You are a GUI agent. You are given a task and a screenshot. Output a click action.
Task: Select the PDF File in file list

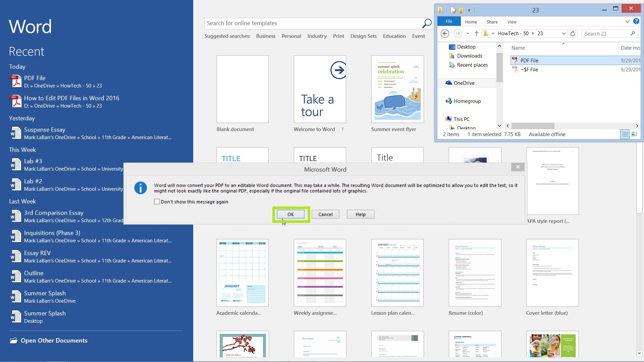[530, 60]
